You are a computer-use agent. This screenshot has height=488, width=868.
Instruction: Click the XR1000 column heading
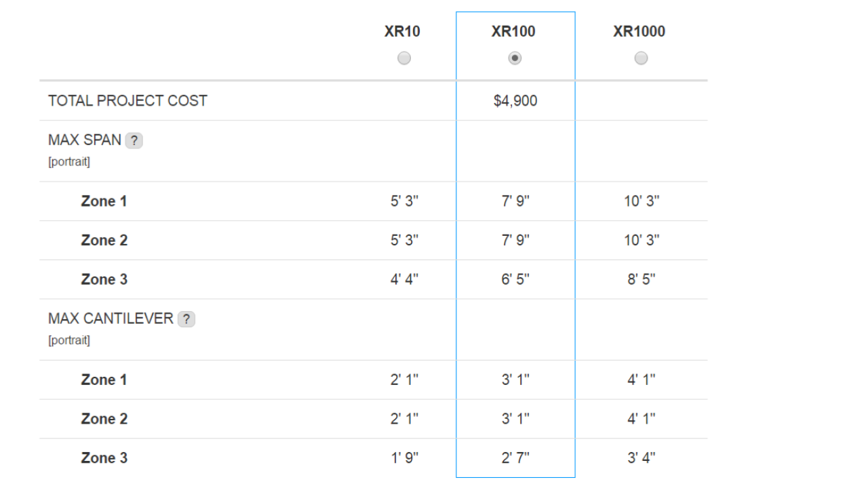639,31
